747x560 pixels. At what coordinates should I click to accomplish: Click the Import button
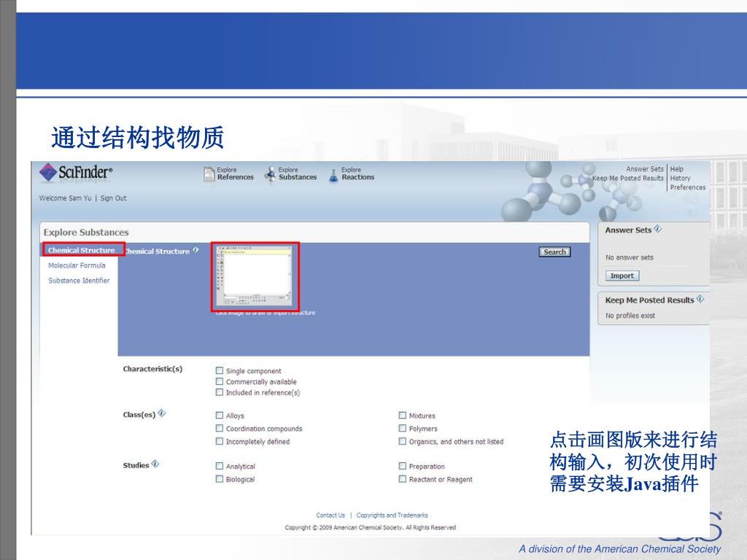[622, 276]
